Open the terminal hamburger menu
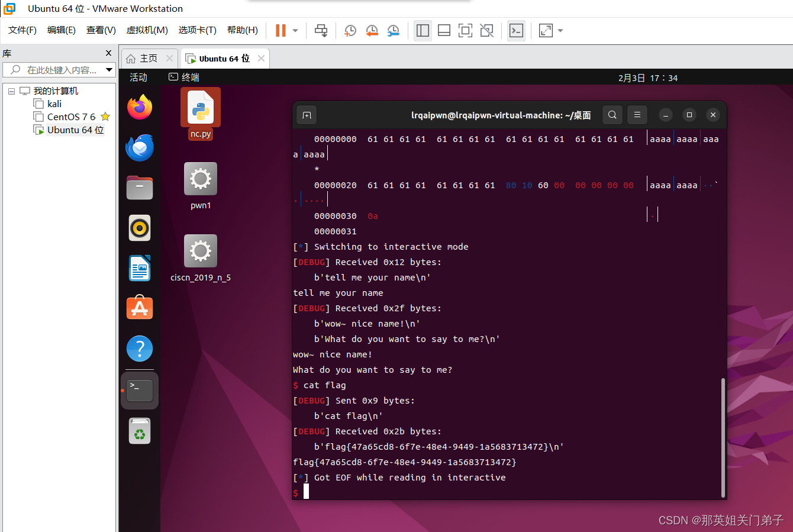 (637, 115)
